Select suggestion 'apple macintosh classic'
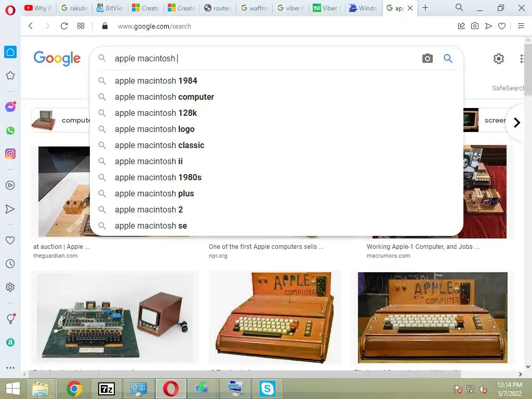Screen dimensions: 532x399 276,145
